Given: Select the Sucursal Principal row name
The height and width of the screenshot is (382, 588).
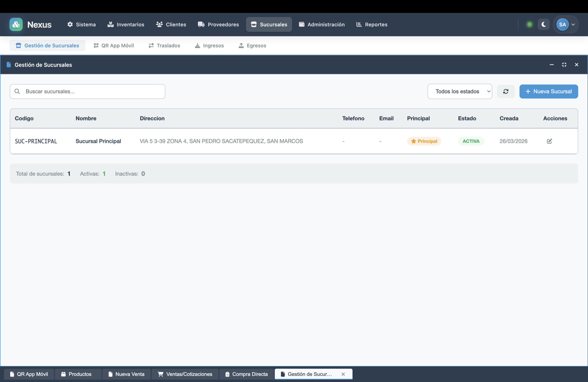Looking at the screenshot, I should coord(98,141).
